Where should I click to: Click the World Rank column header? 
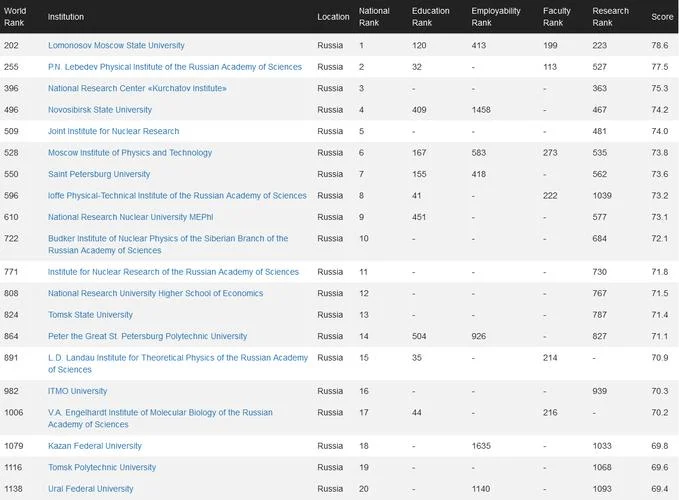pyautogui.click(x=15, y=17)
